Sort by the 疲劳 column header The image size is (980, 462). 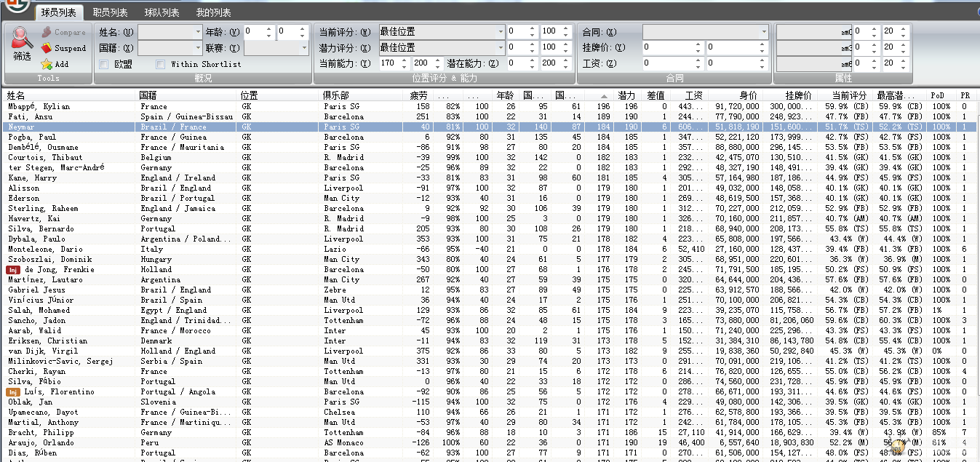click(418, 95)
